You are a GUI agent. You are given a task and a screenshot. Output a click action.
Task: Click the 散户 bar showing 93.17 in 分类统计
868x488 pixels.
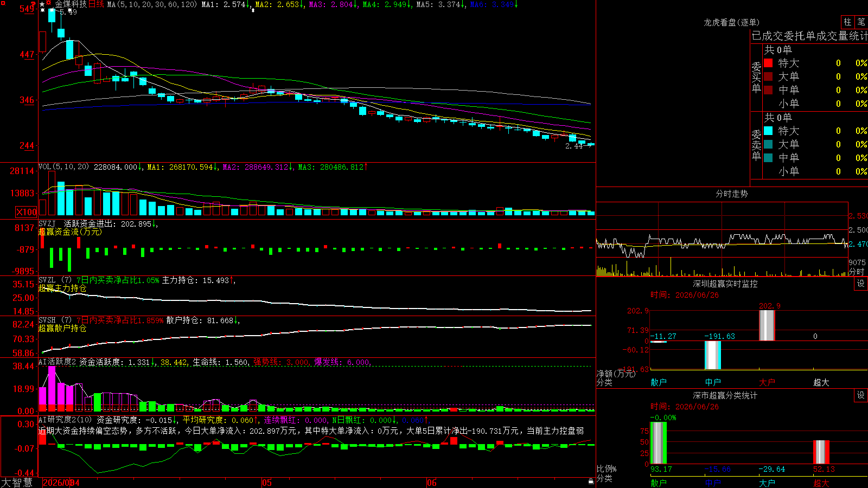659,443
